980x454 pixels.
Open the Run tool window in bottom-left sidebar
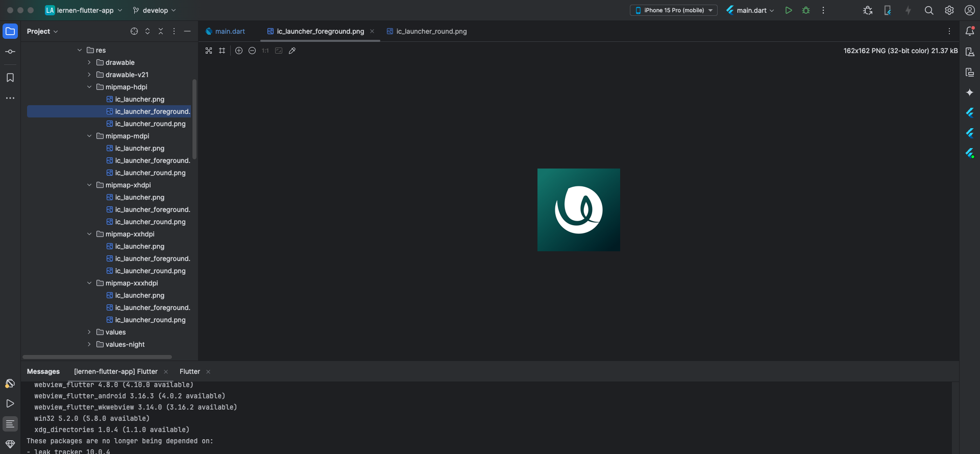tap(10, 403)
